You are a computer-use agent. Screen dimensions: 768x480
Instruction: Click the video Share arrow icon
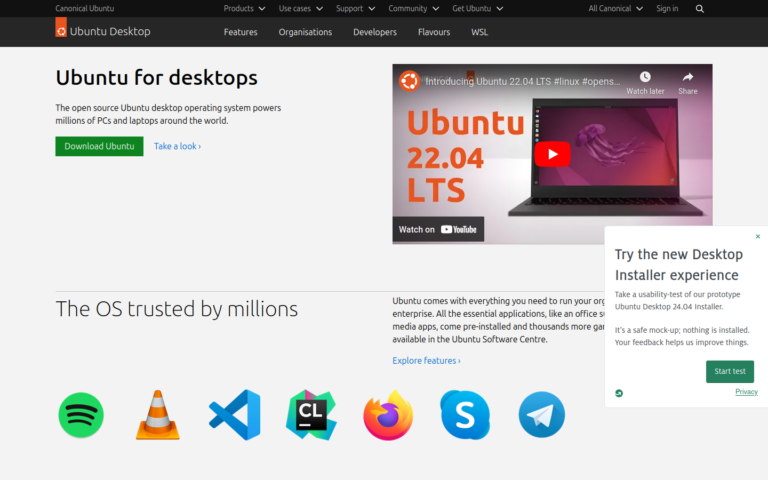[688, 77]
